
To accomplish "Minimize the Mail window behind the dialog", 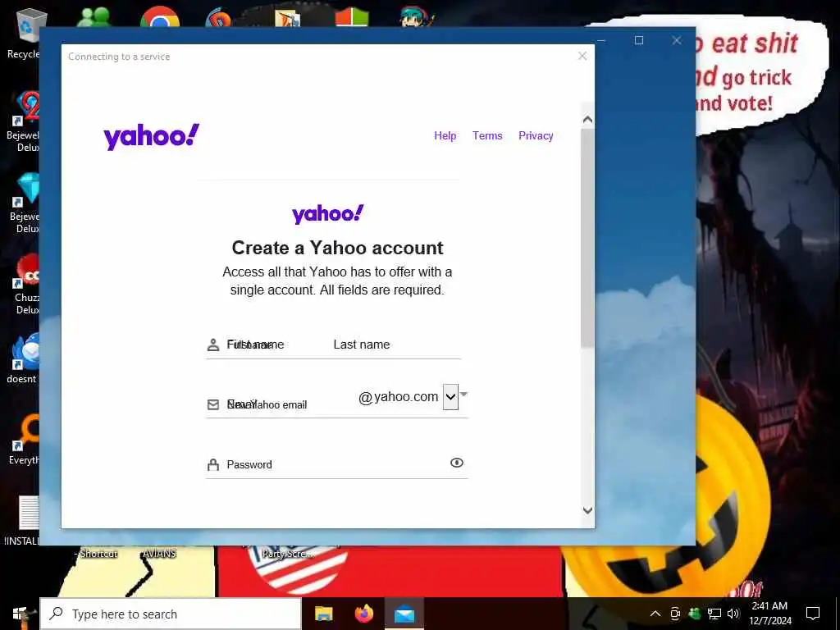I will (601, 40).
